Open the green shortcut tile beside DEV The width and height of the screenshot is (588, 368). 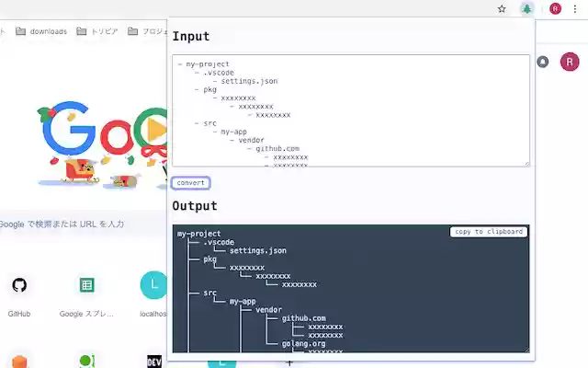(86, 362)
